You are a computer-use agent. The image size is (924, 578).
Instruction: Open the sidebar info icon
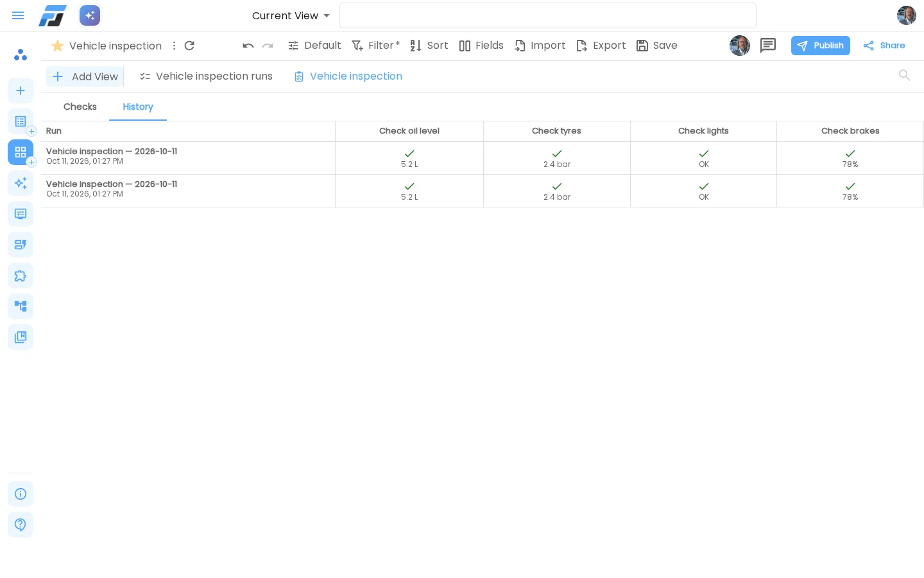pyautogui.click(x=21, y=494)
